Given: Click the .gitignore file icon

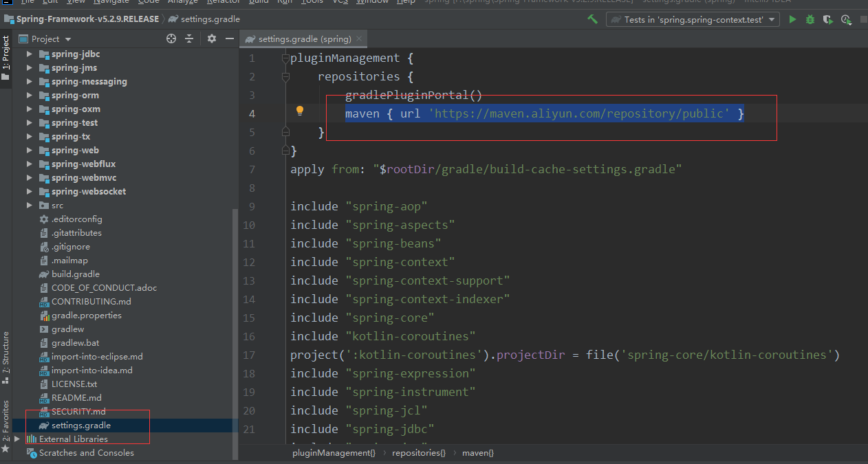Looking at the screenshot, I should (44, 246).
